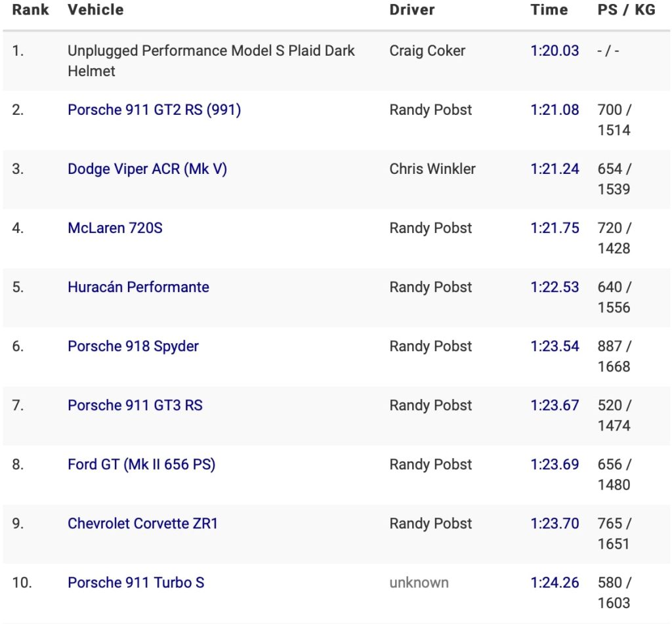Click rank number 1.
Viewport: 672px width, 624px height.
[x=18, y=51]
